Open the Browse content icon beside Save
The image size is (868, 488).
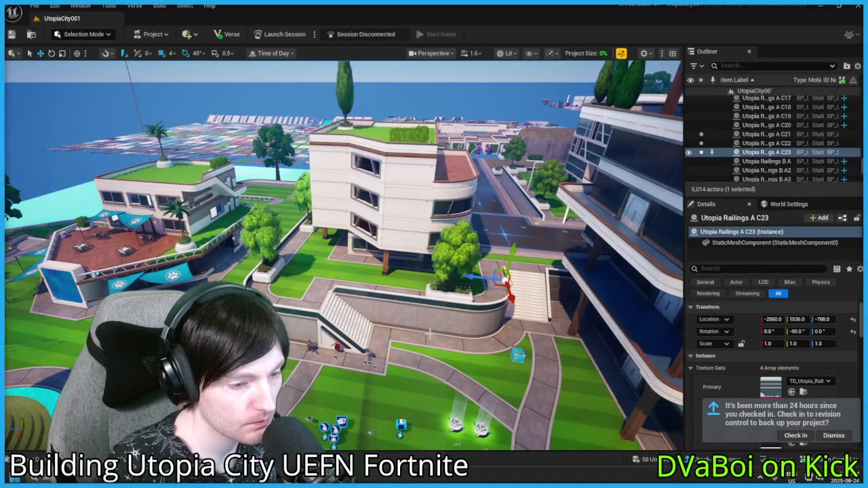click(31, 34)
